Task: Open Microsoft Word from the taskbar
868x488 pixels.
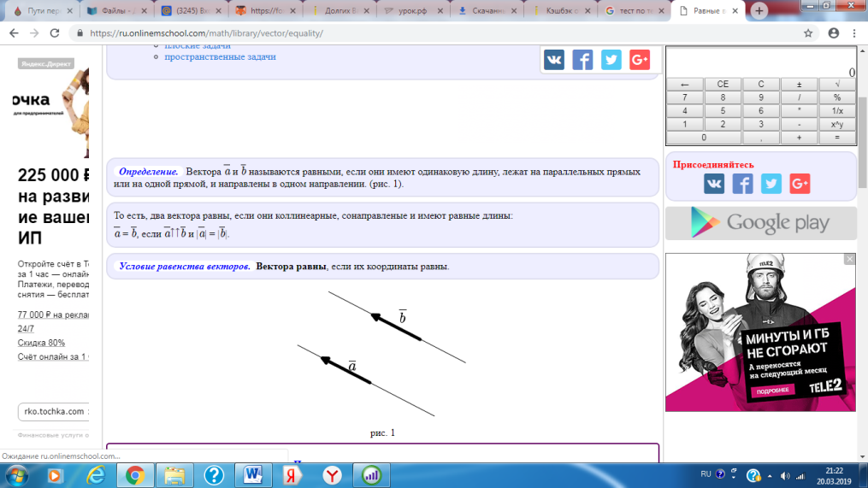Action: coord(253,474)
